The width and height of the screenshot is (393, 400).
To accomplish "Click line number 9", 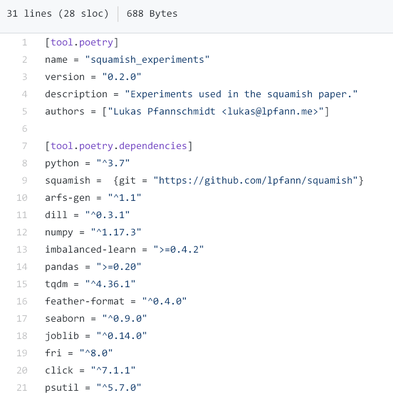I will [24, 181].
